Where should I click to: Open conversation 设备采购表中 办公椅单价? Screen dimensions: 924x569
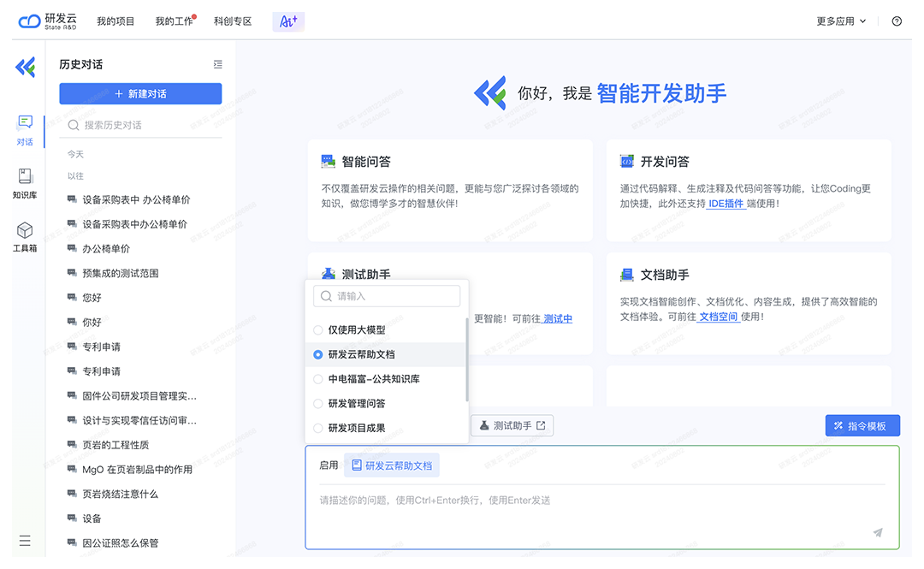(136, 199)
